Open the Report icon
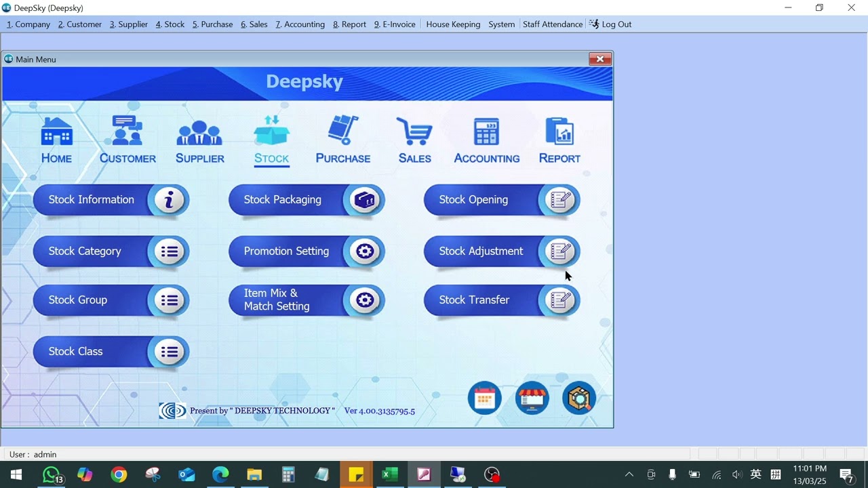 [559, 140]
